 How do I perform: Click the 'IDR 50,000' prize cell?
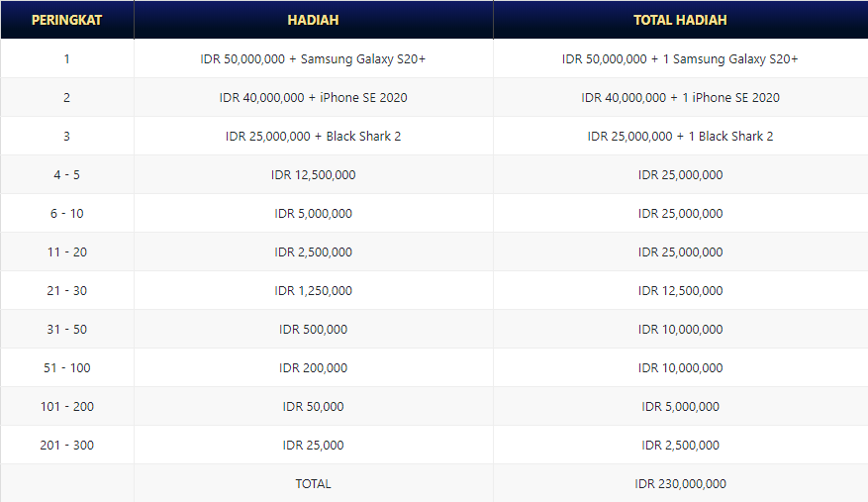[x=314, y=406]
